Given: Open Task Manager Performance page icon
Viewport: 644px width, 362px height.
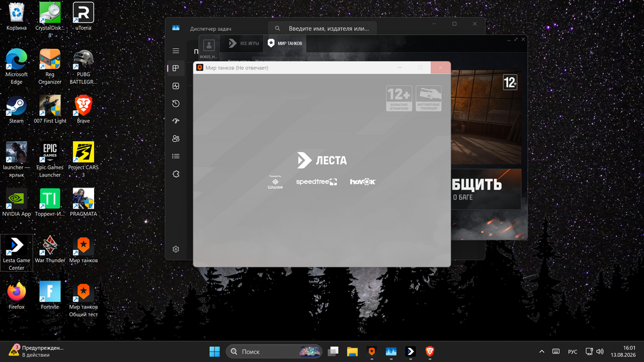Looking at the screenshot, I should click(x=176, y=86).
